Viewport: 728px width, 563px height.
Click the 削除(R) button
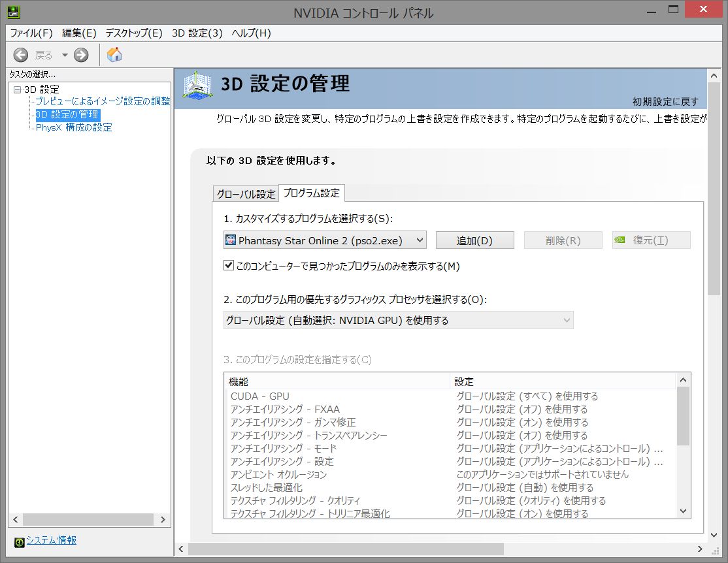563,240
